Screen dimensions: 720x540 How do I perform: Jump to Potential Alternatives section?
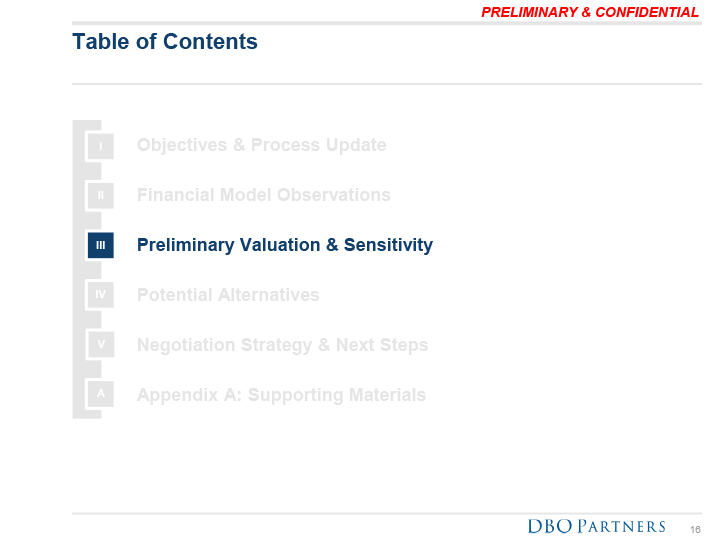click(x=228, y=295)
